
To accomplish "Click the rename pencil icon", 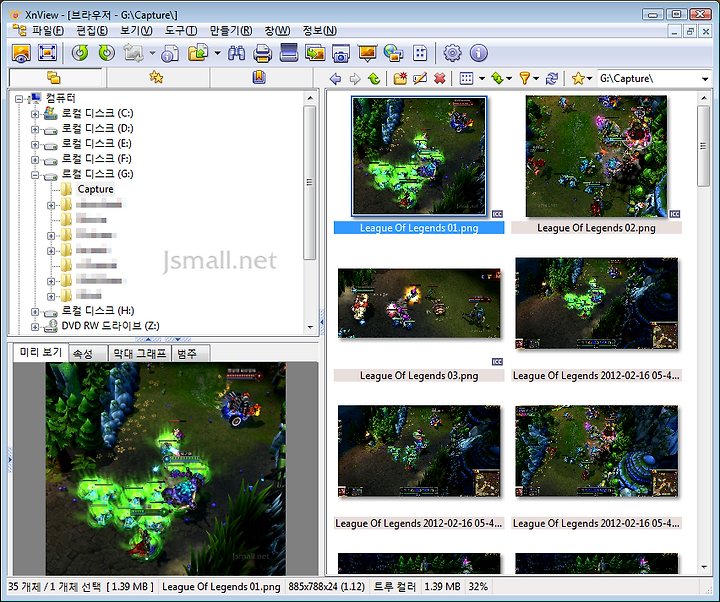I will click(x=420, y=79).
